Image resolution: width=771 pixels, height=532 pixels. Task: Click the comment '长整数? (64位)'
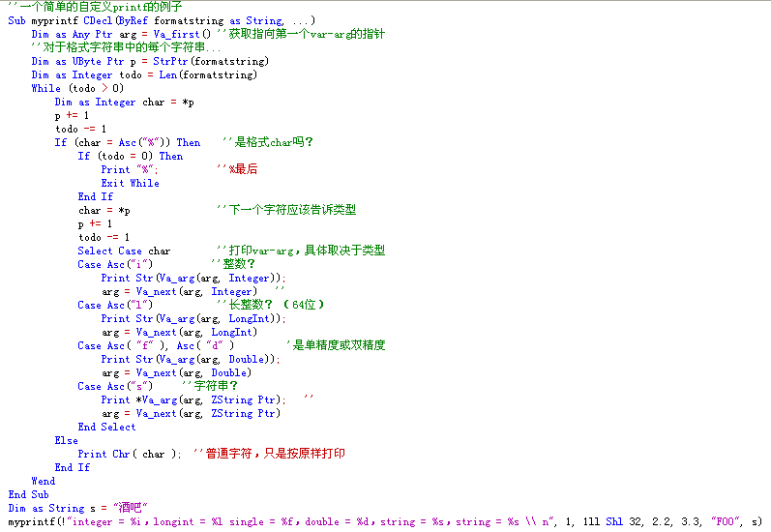(x=271, y=305)
